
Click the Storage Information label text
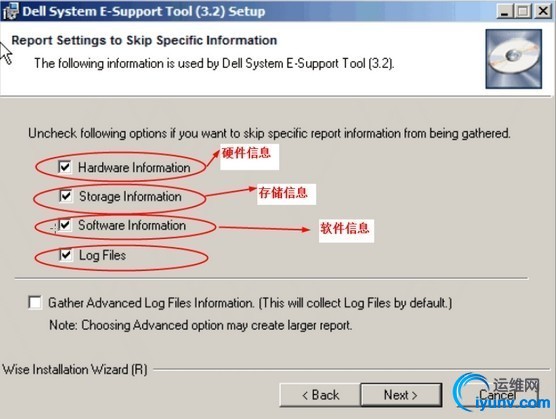[x=130, y=196]
